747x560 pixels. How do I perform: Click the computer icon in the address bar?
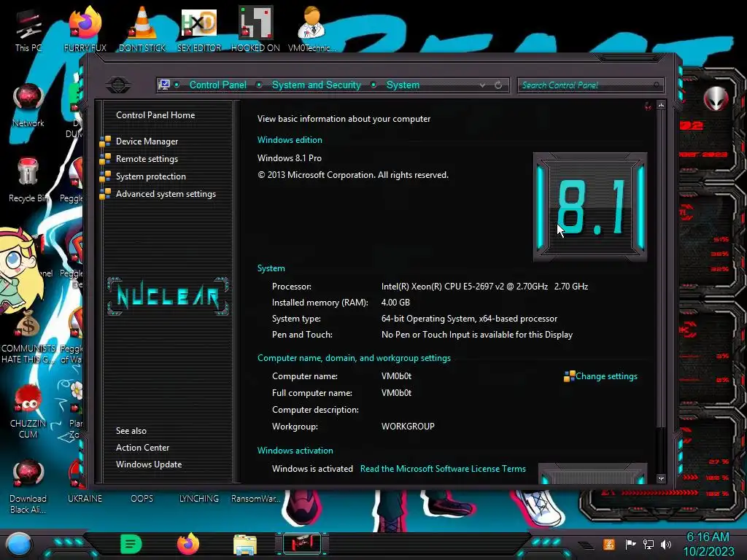(x=164, y=85)
